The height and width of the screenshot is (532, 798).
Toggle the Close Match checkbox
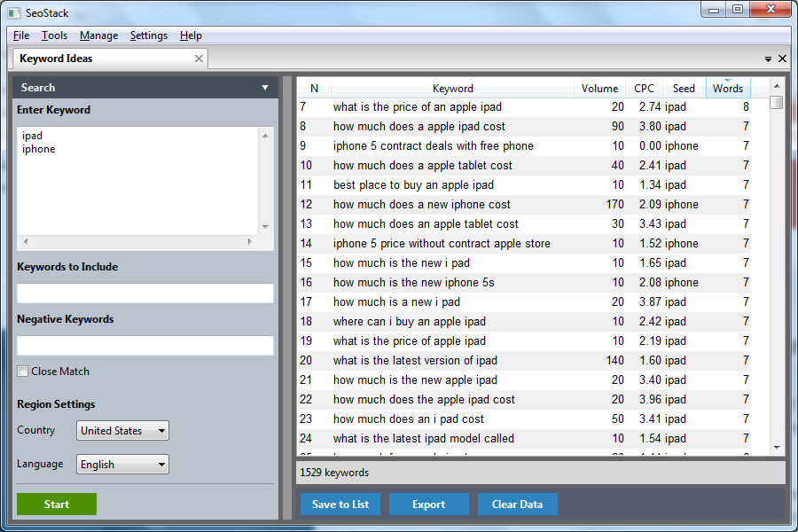(22, 372)
